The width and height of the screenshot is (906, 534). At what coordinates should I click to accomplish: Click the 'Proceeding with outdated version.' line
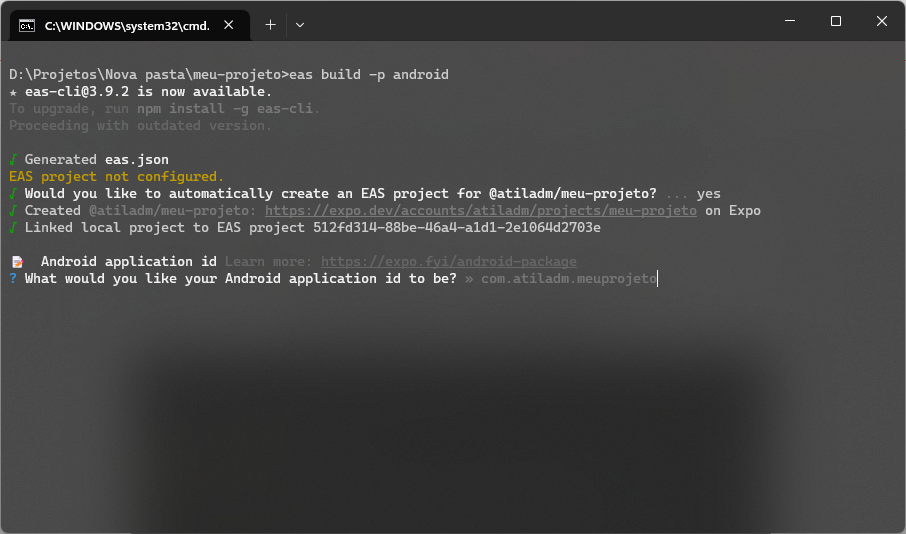[x=140, y=125]
